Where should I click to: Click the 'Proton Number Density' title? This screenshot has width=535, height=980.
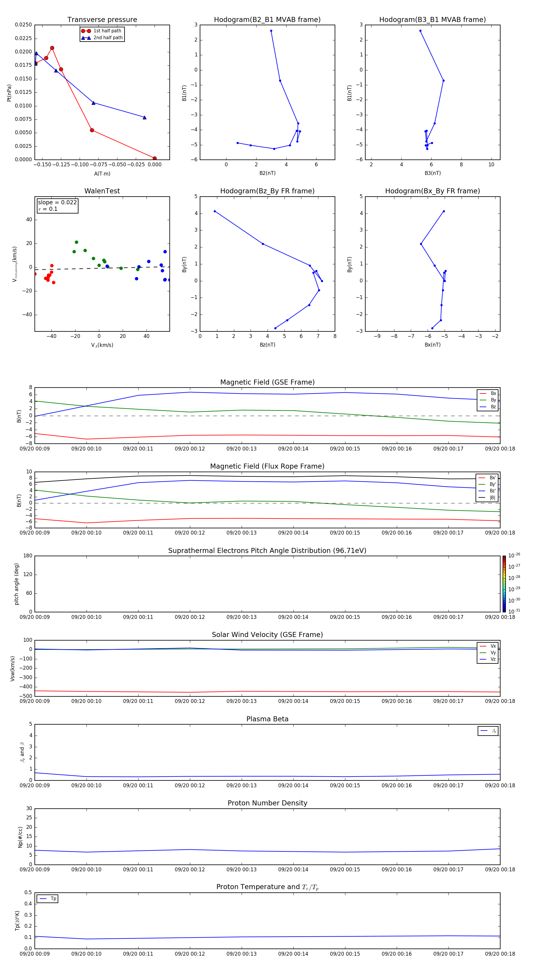tap(267, 803)
